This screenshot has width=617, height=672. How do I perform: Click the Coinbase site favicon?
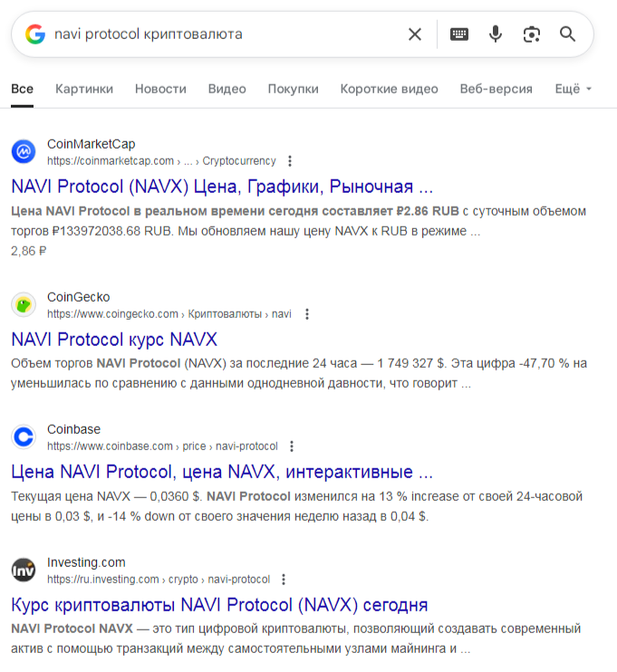(24, 437)
